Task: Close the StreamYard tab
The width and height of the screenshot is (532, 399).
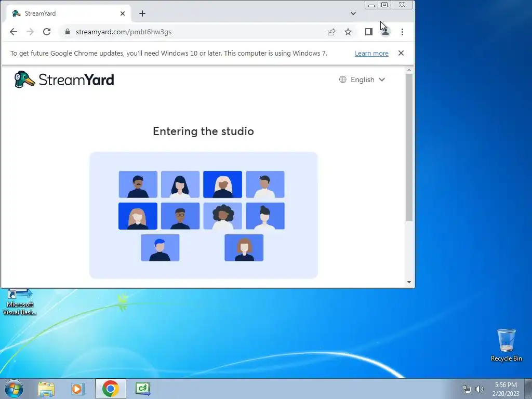Action: (x=123, y=14)
